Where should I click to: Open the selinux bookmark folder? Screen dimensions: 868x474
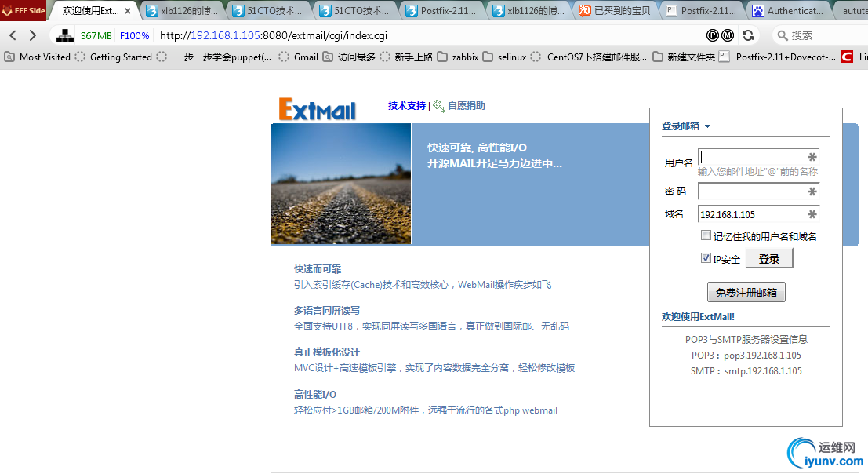coord(504,57)
